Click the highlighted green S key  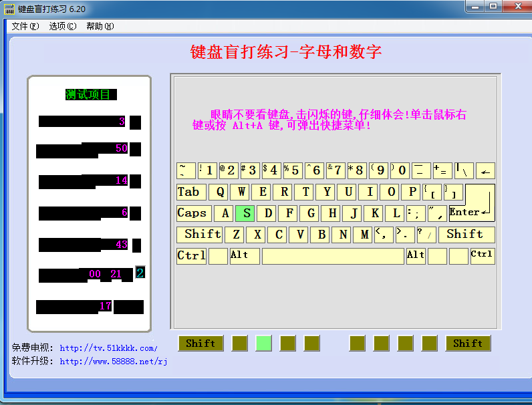pos(245,213)
